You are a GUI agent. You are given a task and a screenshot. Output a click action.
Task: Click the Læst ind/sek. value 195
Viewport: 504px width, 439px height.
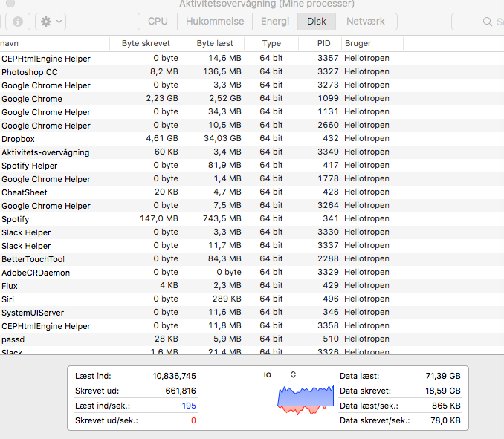[x=189, y=406]
